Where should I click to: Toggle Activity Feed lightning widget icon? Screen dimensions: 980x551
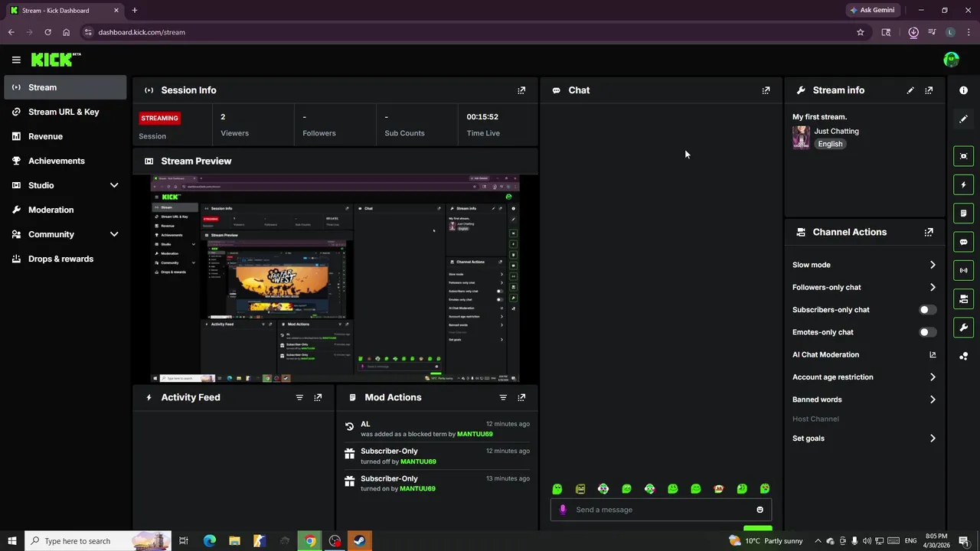pyautogui.click(x=963, y=184)
